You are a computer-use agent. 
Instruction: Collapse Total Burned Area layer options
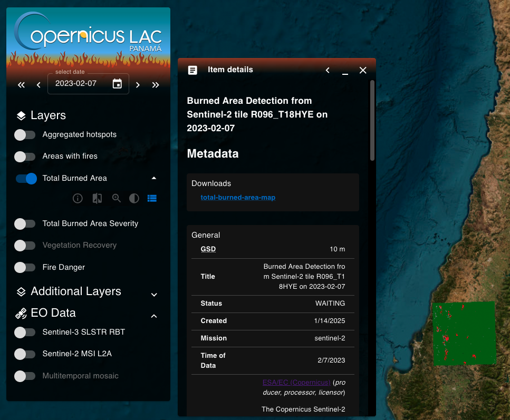point(153,178)
